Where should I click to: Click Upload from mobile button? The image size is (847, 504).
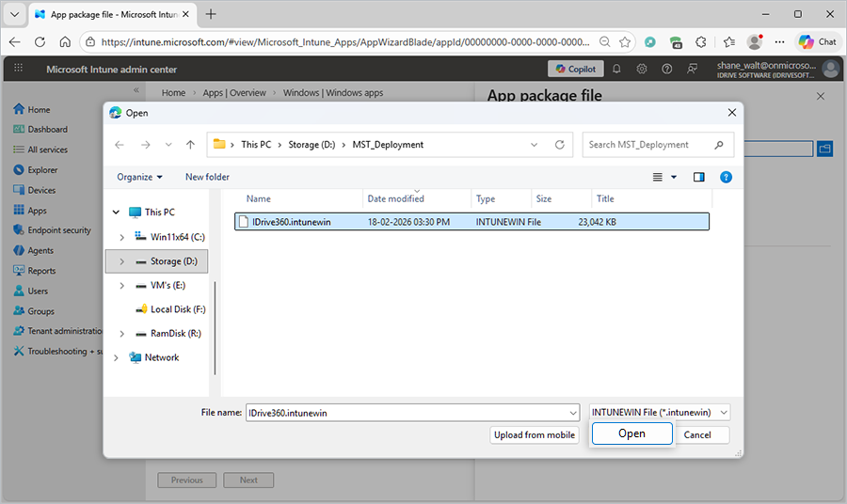pos(535,434)
